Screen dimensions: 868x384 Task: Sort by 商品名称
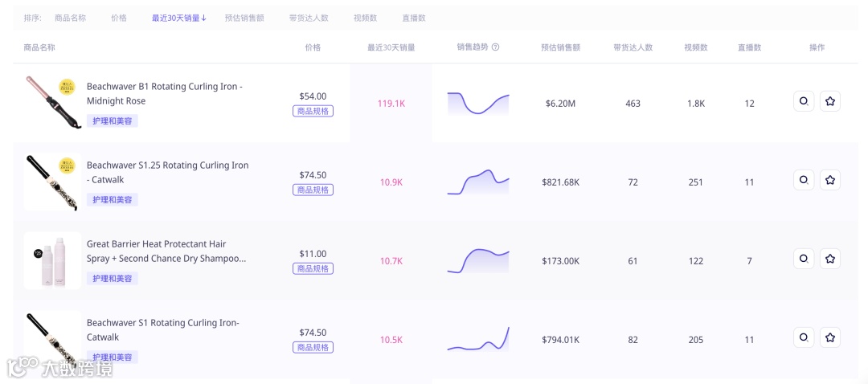pyautogui.click(x=70, y=18)
